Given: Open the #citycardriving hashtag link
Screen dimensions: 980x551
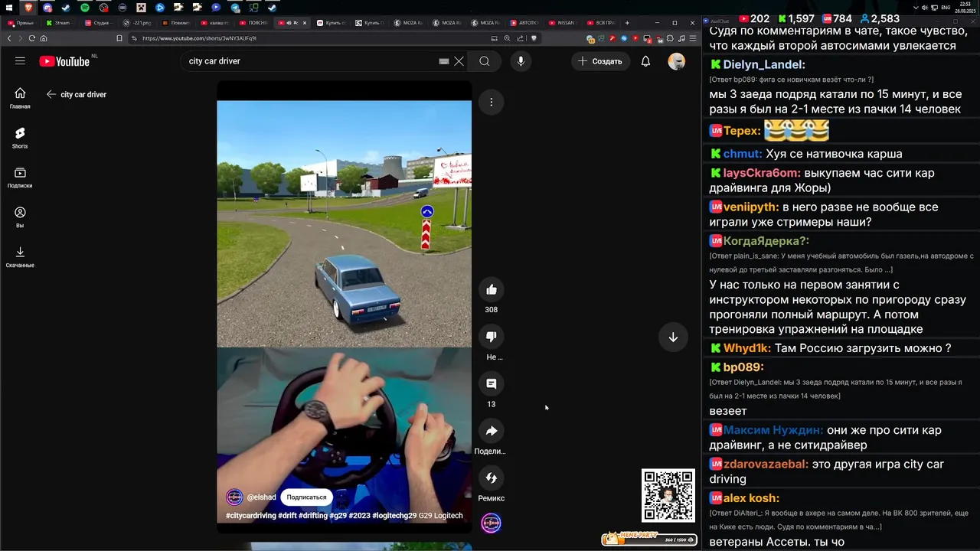Looking at the screenshot, I should [250, 516].
